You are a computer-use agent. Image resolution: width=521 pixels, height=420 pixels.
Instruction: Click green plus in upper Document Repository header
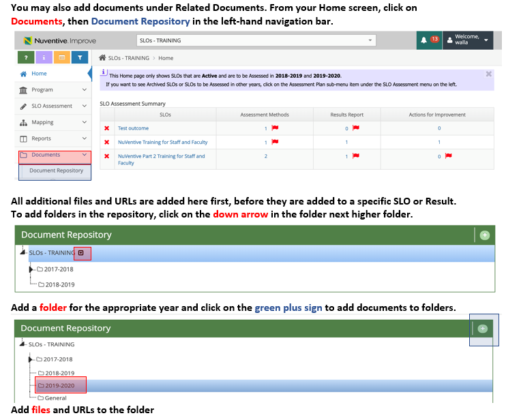coord(484,235)
